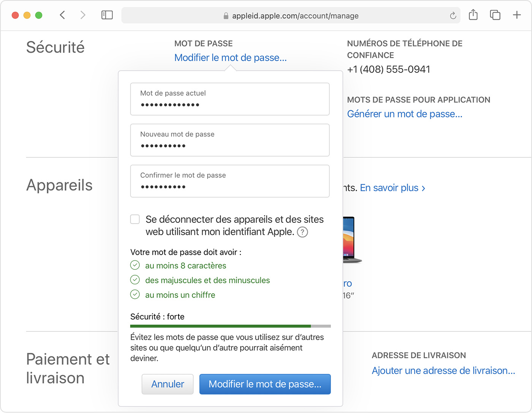Click the forward navigation arrow
532x413 pixels.
83,15
